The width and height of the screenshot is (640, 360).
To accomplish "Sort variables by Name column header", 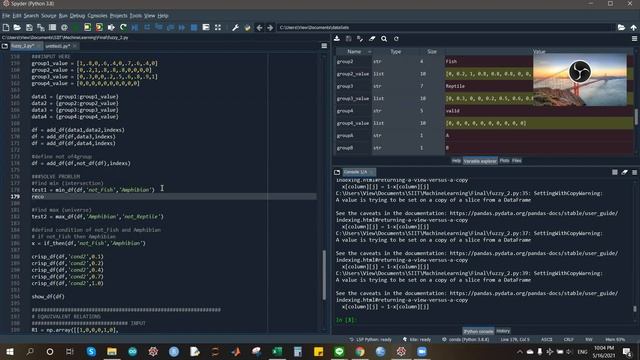I will coord(354,51).
